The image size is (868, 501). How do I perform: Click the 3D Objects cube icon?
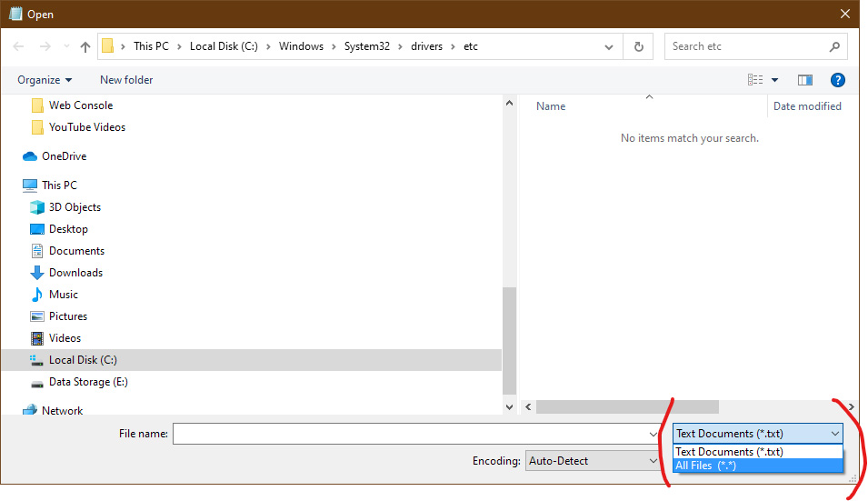pyautogui.click(x=37, y=207)
